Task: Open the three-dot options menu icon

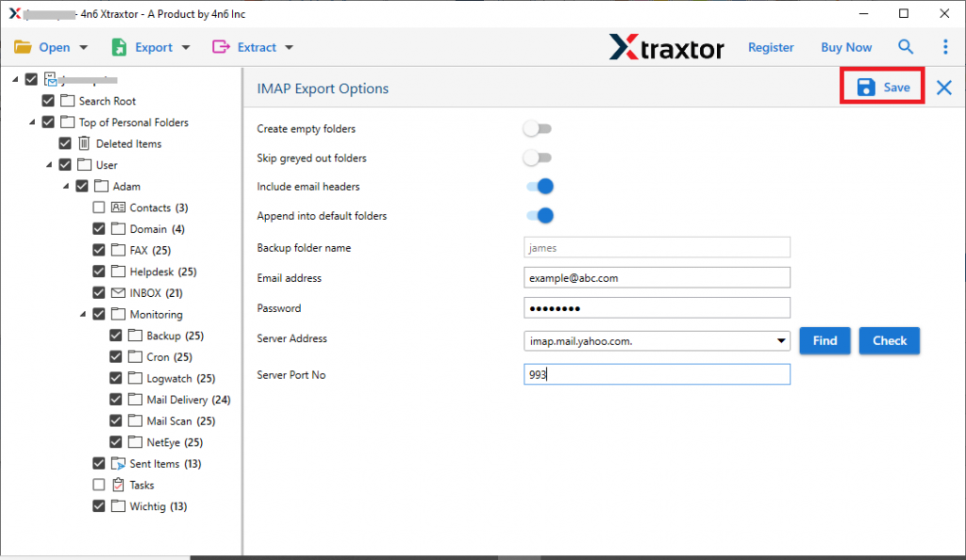Action: pyautogui.click(x=946, y=46)
